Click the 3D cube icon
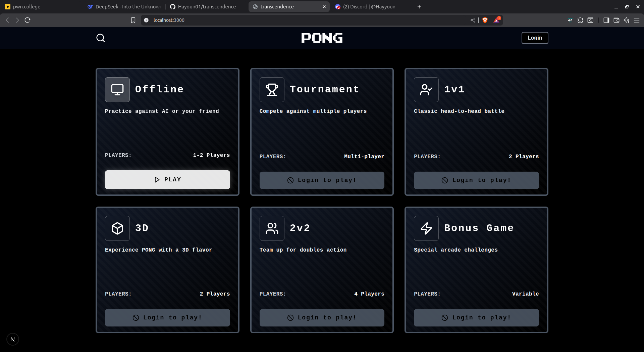The width and height of the screenshot is (644, 352). tap(117, 228)
